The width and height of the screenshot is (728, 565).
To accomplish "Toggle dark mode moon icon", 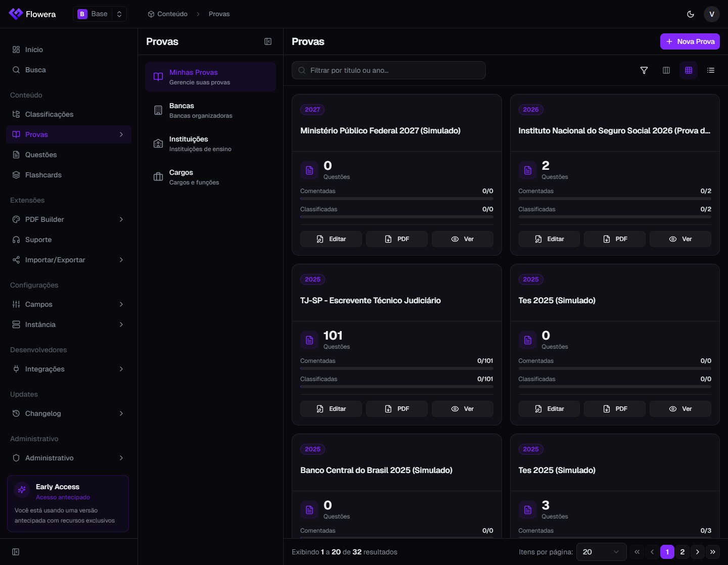I will click(691, 14).
